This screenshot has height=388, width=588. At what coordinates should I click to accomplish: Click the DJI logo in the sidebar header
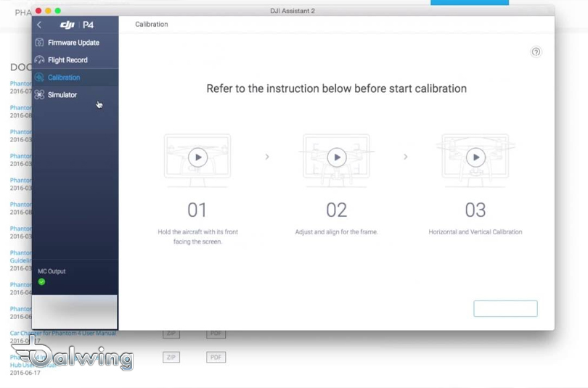click(x=68, y=25)
